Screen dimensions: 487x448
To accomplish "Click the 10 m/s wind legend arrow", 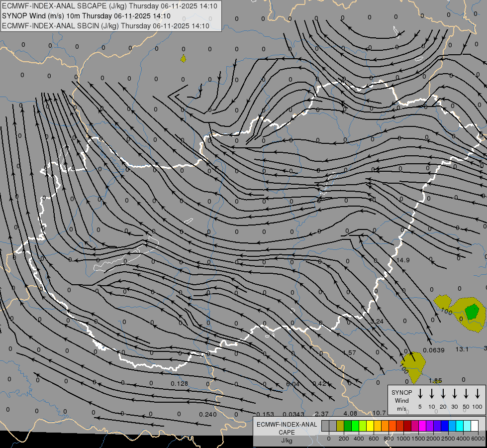I will 432,394.
